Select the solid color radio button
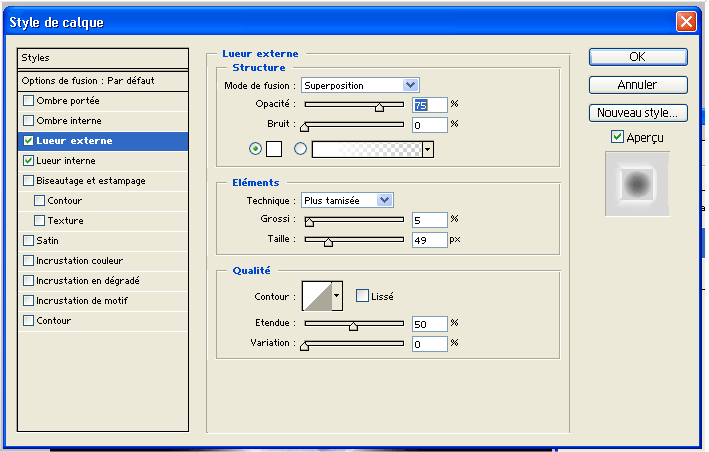The width and height of the screenshot is (709, 452). pos(255,149)
